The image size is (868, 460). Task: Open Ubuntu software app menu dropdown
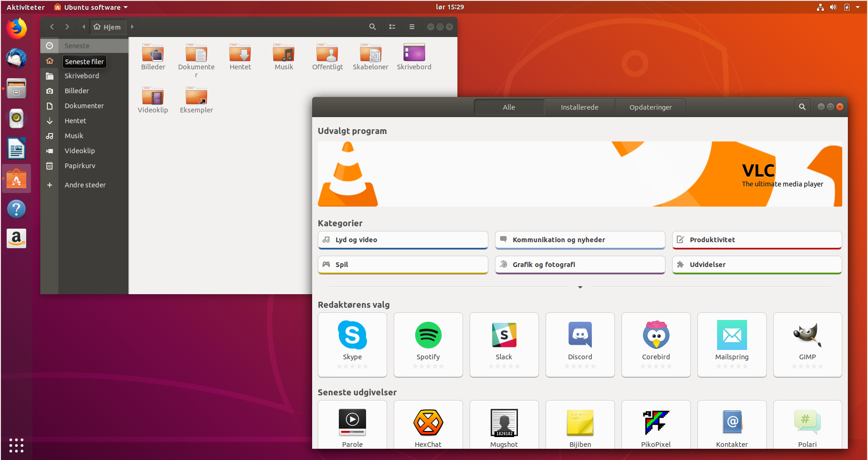(91, 7)
